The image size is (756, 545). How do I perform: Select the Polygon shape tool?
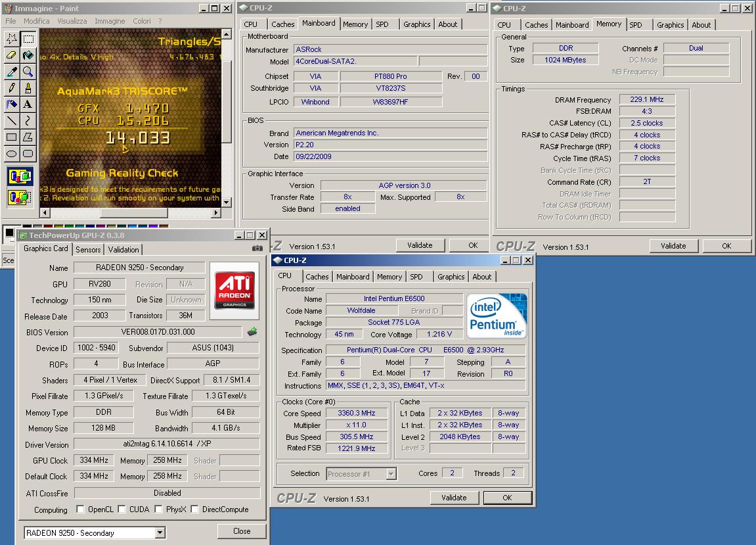click(28, 137)
